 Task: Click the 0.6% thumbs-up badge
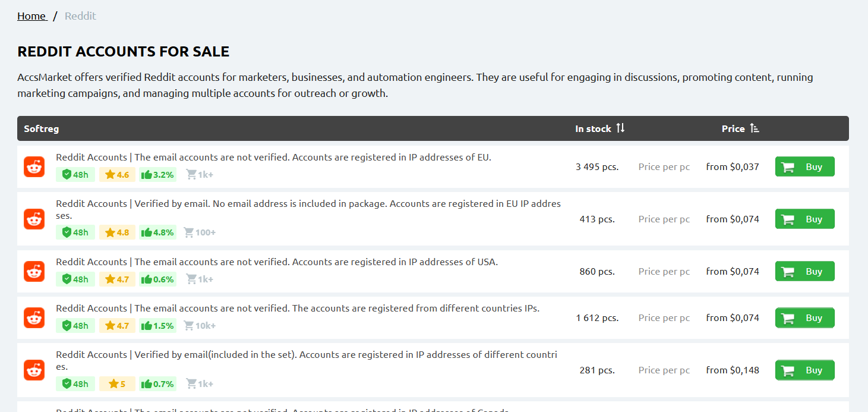[x=157, y=279]
